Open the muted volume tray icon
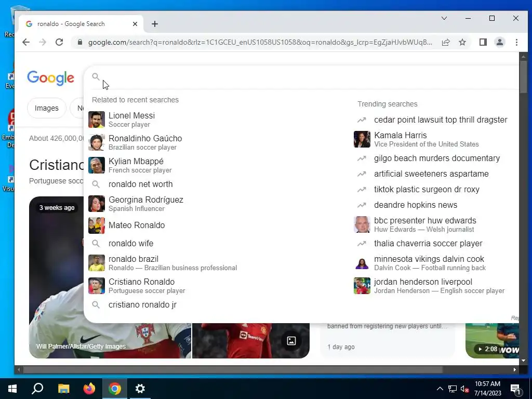 click(x=464, y=389)
